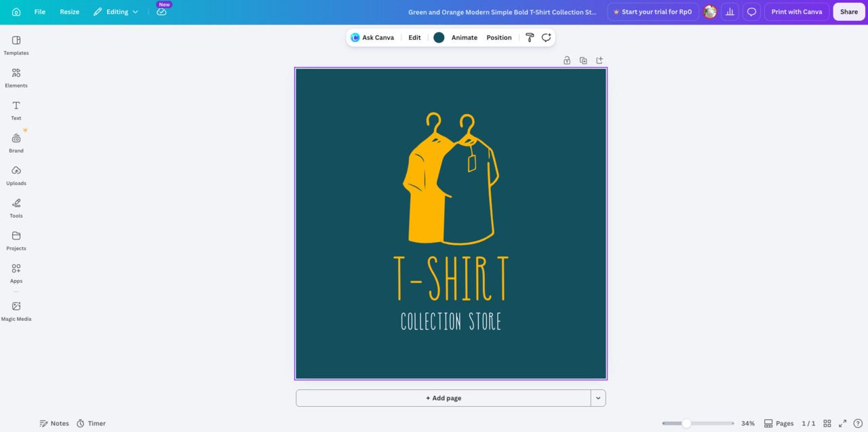Open Notes at bottom bar
This screenshot has height=432, width=868.
pyautogui.click(x=54, y=423)
